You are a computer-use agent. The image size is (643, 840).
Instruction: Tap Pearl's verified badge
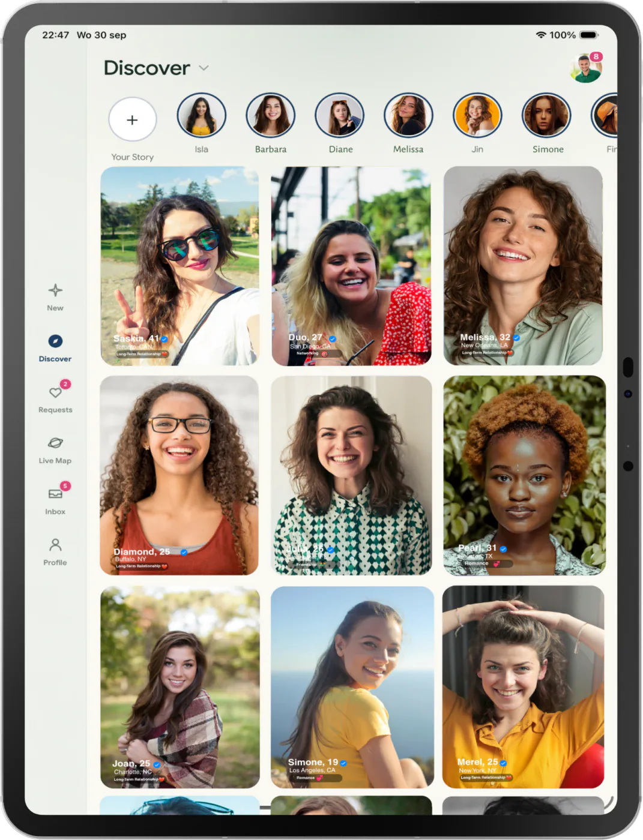pyautogui.click(x=503, y=549)
